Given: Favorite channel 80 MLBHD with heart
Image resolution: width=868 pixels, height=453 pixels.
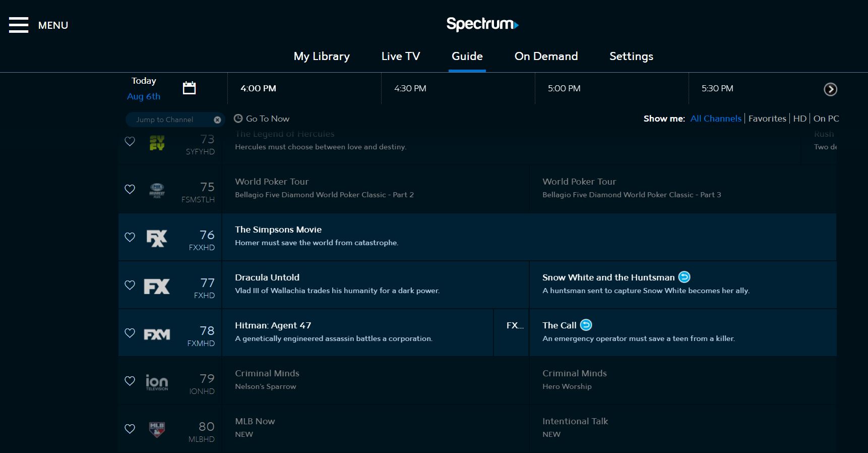Looking at the screenshot, I should coord(130,429).
